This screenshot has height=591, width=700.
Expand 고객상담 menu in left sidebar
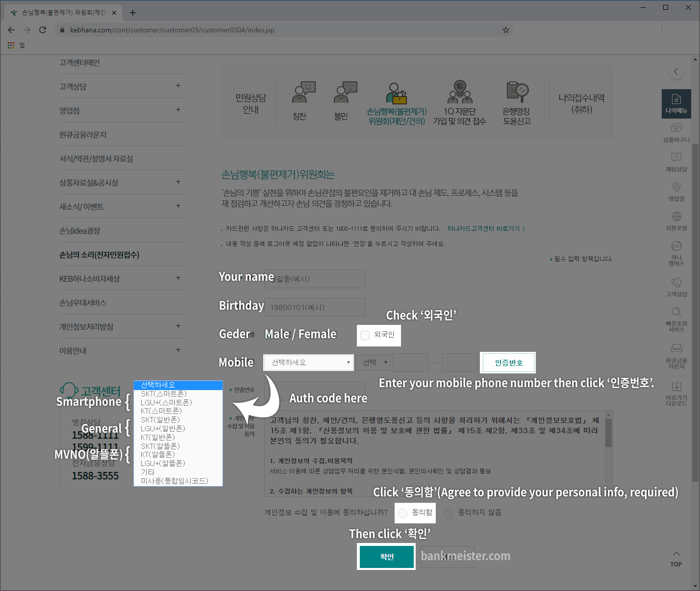pyautogui.click(x=178, y=86)
